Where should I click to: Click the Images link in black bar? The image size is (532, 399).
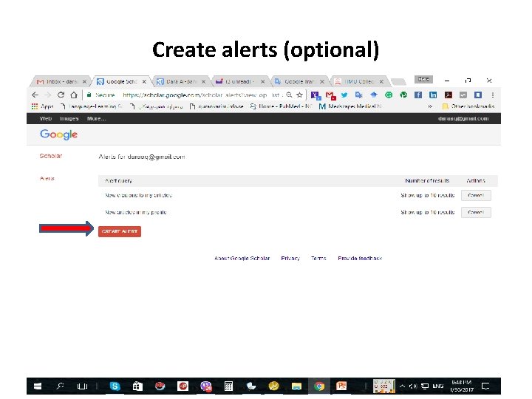click(x=69, y=119)
